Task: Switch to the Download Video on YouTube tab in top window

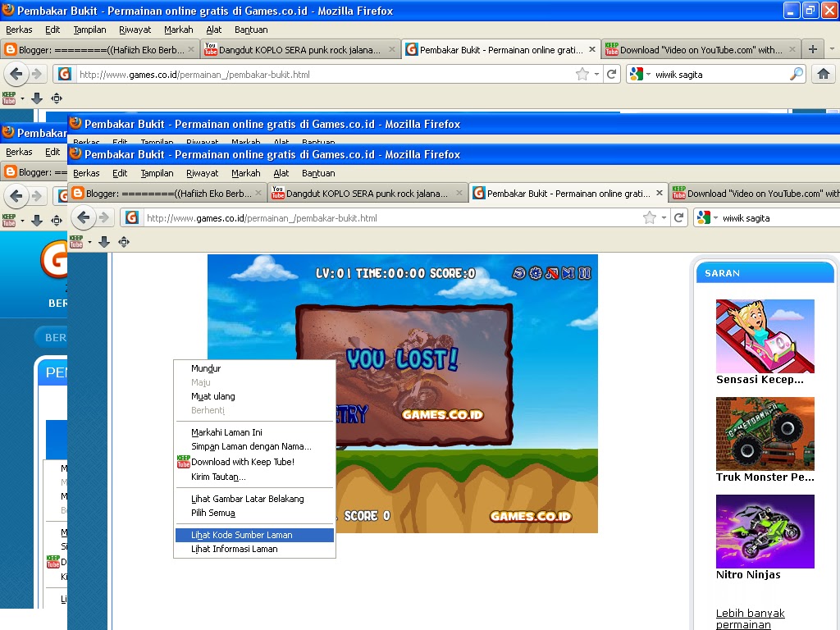Action: pyautogui.click(x=701, y=49)
